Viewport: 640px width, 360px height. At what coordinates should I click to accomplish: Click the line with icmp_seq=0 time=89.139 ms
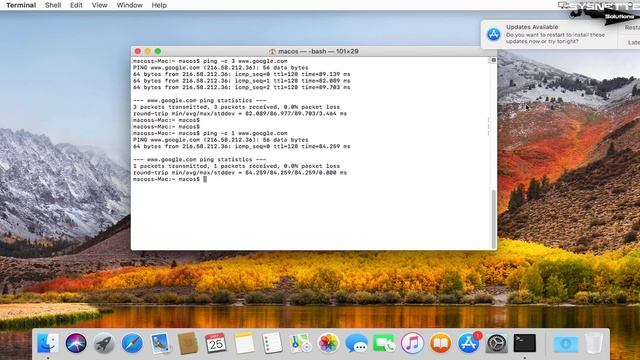coord(242,74)
